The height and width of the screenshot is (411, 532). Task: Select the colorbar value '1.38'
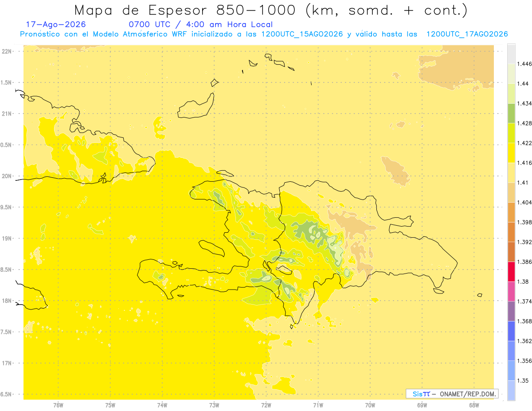[x=523, y=282]
